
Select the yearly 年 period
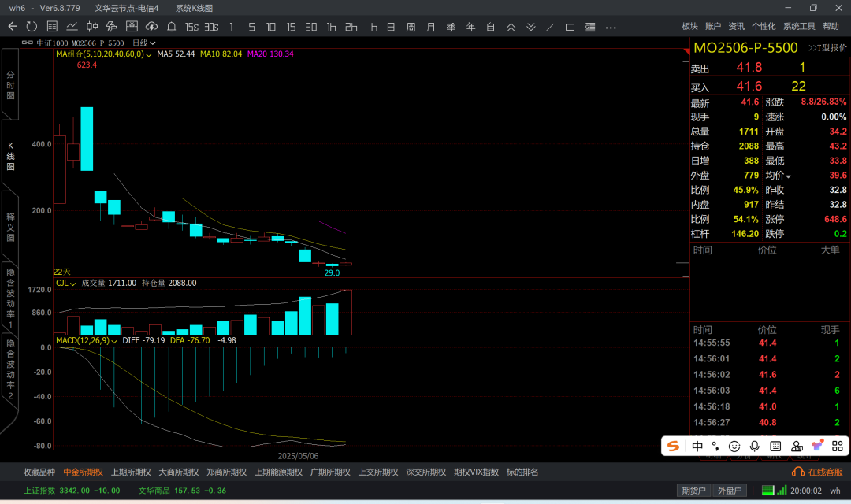[x=470, y=27]
